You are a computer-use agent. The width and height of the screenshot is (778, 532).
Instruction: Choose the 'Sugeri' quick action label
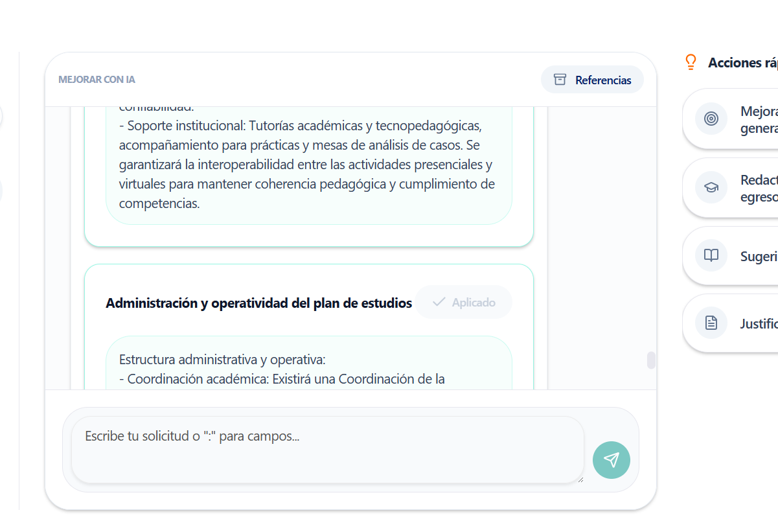(759, 257)
